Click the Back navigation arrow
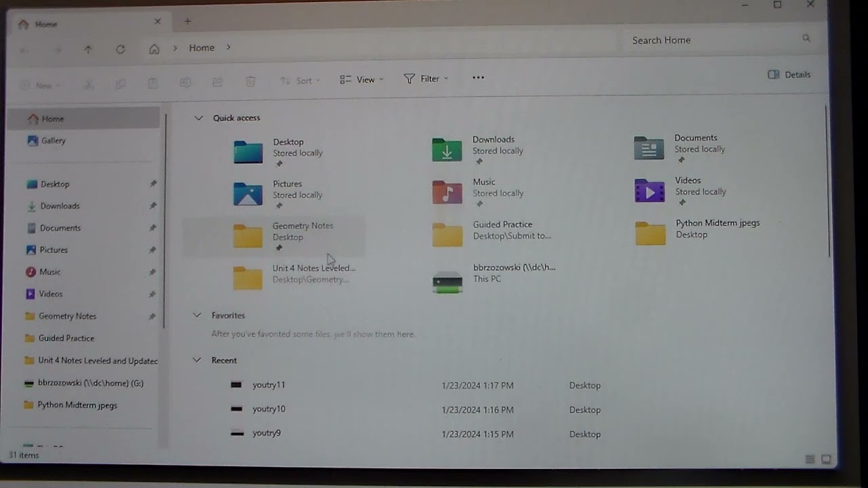 coord(25,49)
